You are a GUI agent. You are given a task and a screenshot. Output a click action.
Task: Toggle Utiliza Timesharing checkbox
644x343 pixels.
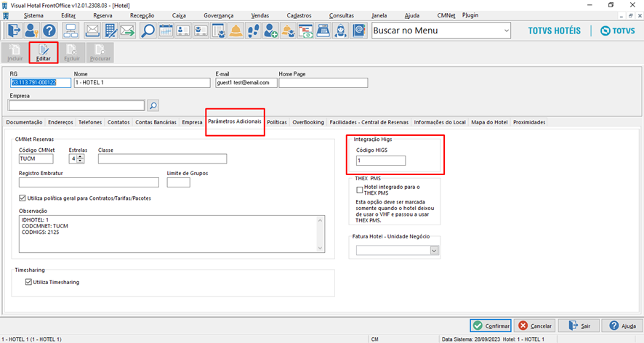[28, 282]
